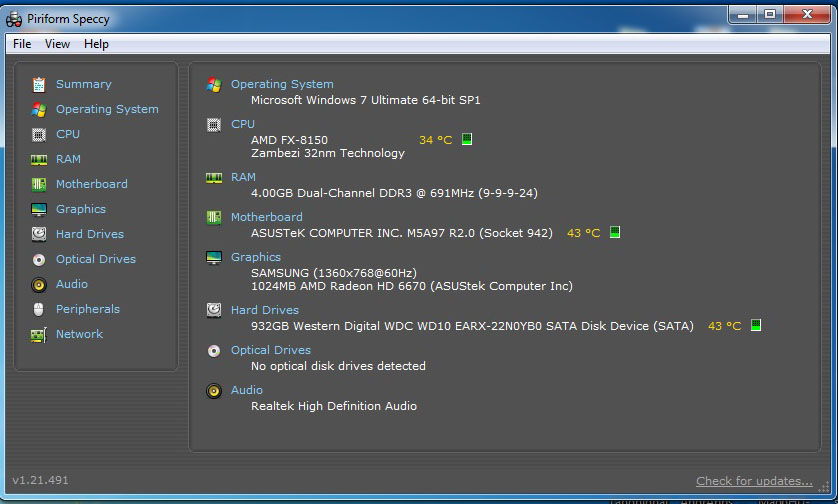Click the Graphics monitor icon in sidebar

[39, 210]
